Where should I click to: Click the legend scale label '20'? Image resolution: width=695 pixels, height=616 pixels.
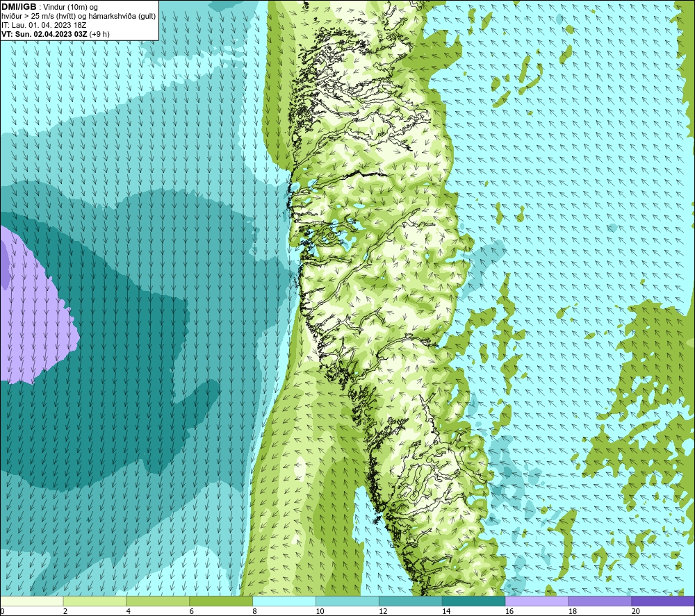[636, 611]
